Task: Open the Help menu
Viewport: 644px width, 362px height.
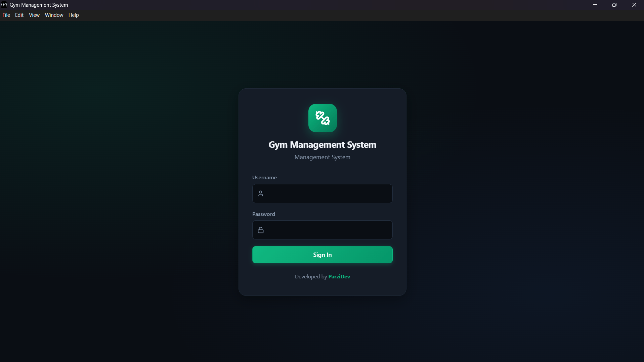Action: tap(74, 15)
